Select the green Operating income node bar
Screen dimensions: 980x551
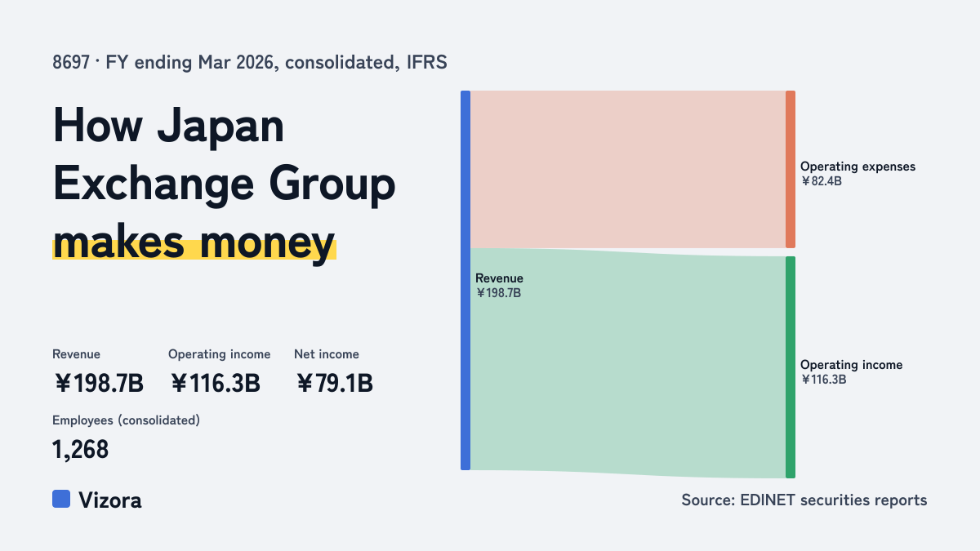tap(791, 367)
